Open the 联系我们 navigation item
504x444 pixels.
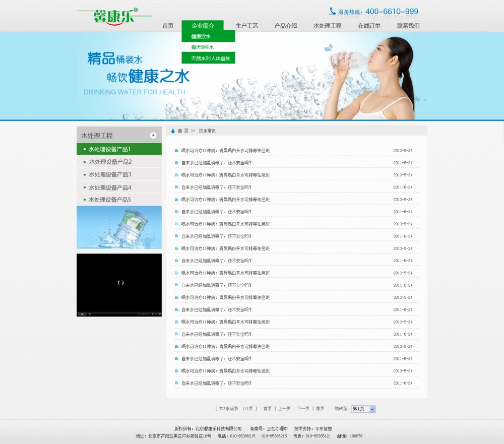(408, 25)
